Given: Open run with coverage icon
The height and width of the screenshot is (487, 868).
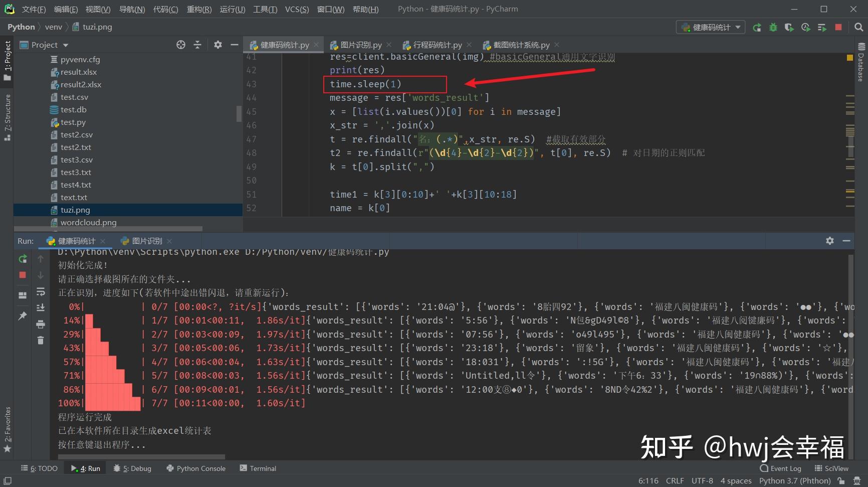Looking at the screenshot, I should click(789, 27).
